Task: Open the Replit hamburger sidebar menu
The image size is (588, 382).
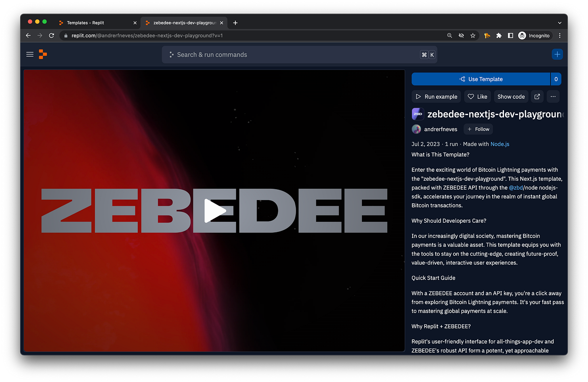Action: click(30, 54)
